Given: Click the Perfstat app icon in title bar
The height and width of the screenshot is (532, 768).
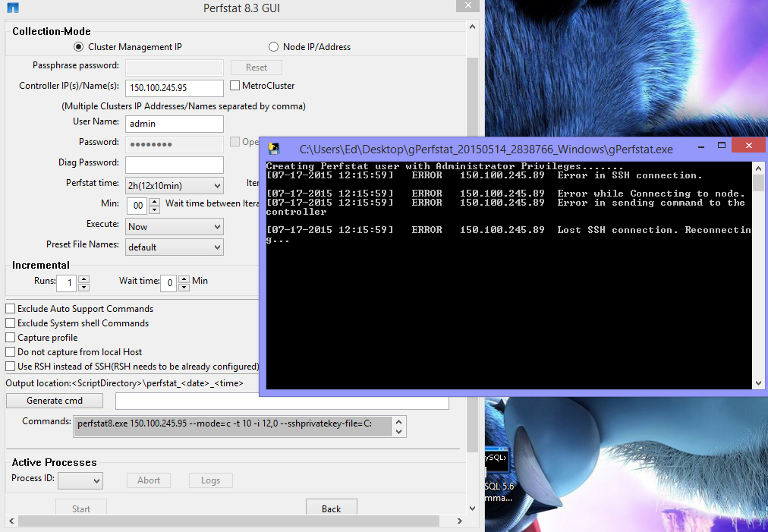Looking at the screenshot, I should pyautogui.click(x=12, y=8).
